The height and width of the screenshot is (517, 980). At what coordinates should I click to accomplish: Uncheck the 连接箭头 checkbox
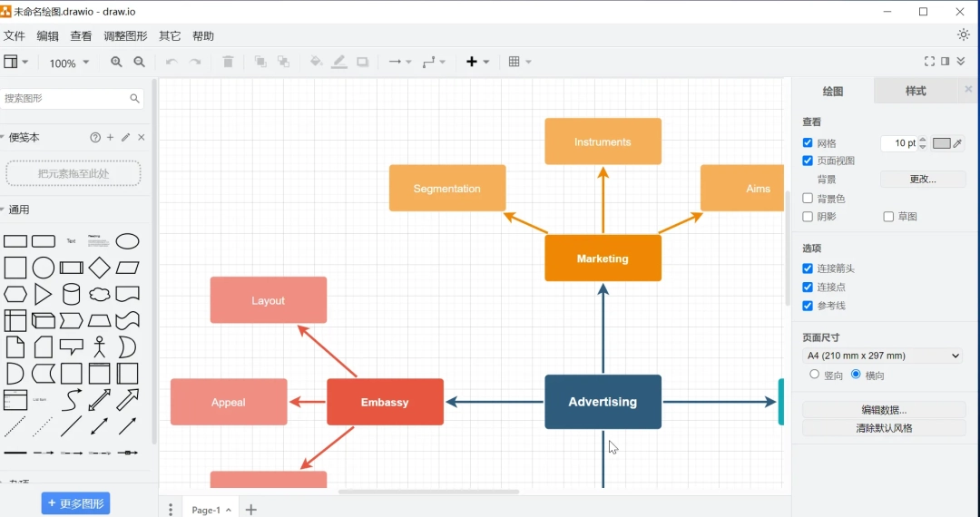tap(808, 268)
